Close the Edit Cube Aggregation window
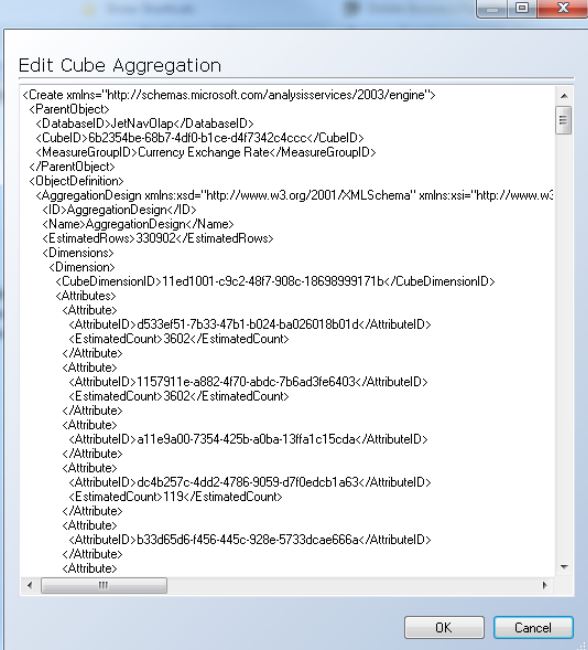The width and height of the screenshot is (588, 650). [x=563, y=8]
